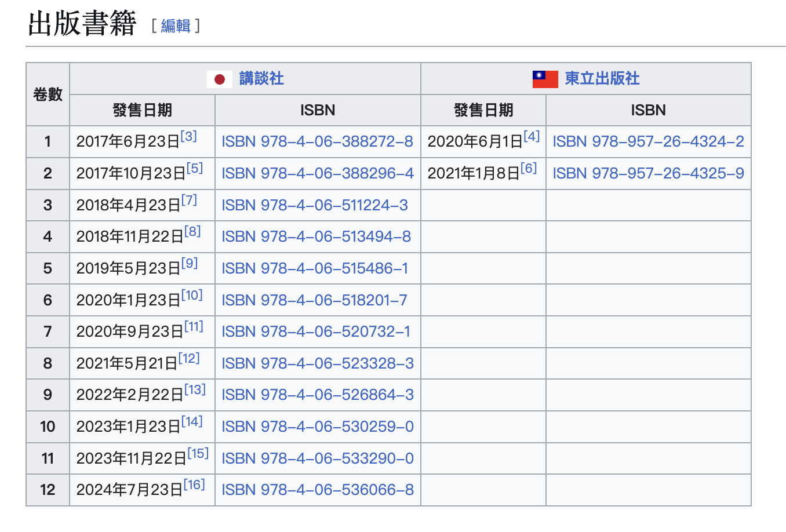
Task: Click the 卷數 column header
Action: (x=48, y=94)
